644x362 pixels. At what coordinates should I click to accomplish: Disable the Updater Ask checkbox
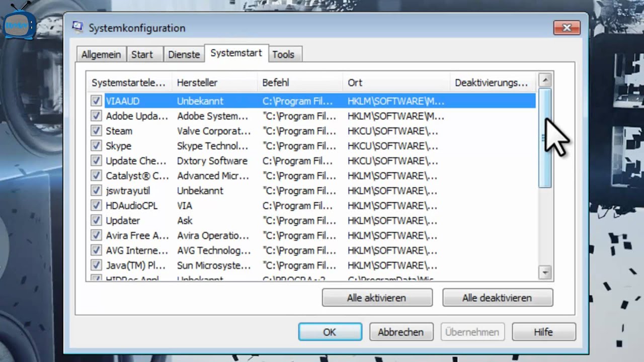coord(96,220)
